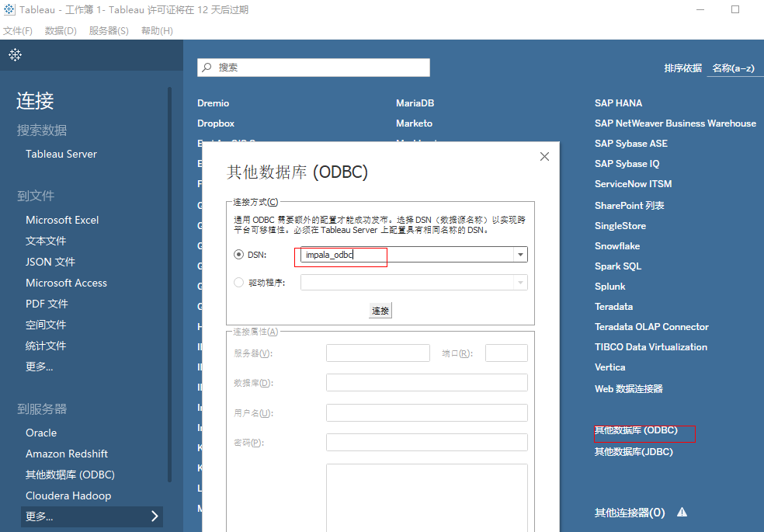Select 其他数据库 (ODBC) in connector list
Image resolution: width=764 pixels, height=532 pixels.
(636, 430)
